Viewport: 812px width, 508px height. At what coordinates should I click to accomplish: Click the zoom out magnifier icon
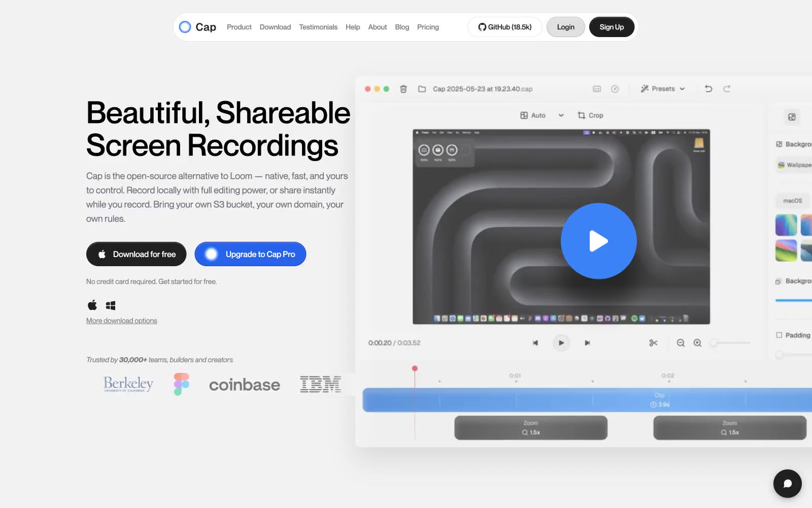coord(681,343)
